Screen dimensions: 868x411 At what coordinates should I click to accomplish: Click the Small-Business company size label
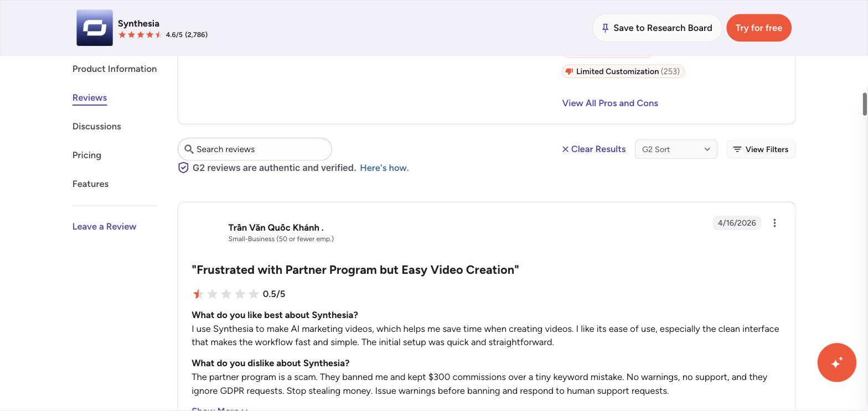[x=281, y=239]
